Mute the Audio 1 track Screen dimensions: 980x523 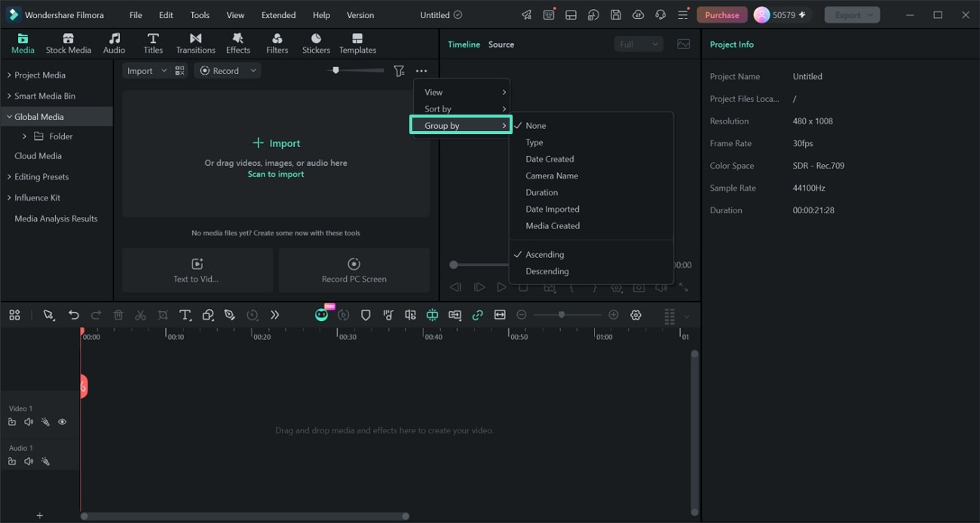(x=29, y=461)
